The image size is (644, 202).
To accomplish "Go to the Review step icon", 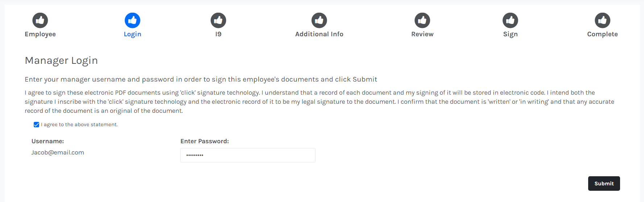I will pyautogui.click(x=422, y=20).
